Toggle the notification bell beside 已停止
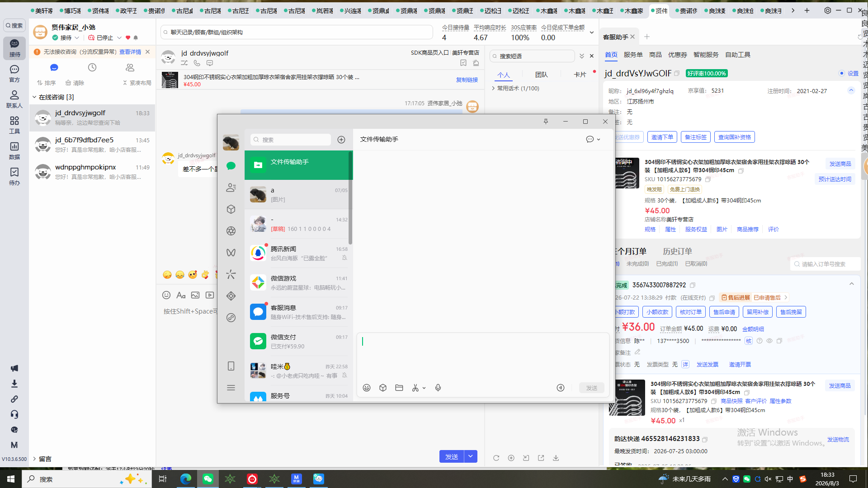868x488 pixels. click(x=136, y=38)
